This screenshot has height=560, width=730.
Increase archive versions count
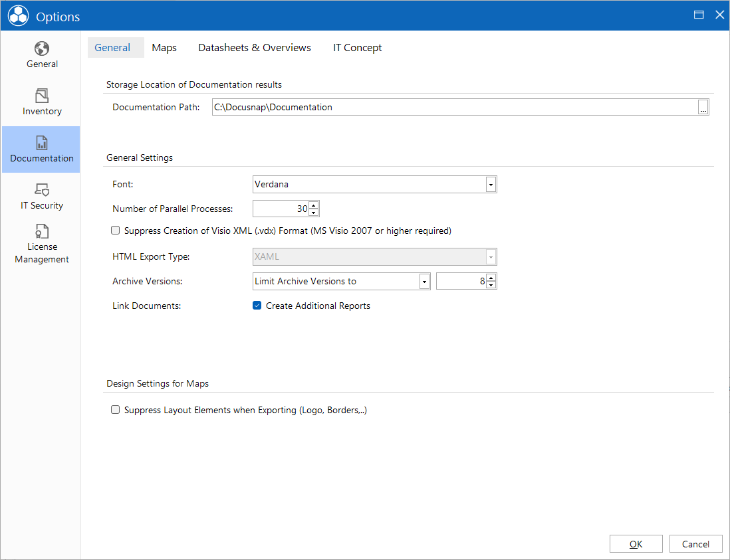(491, 278)
